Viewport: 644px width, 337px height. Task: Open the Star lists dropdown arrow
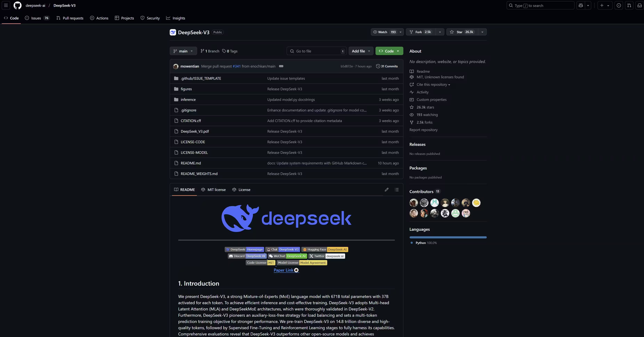pos(482,32)
